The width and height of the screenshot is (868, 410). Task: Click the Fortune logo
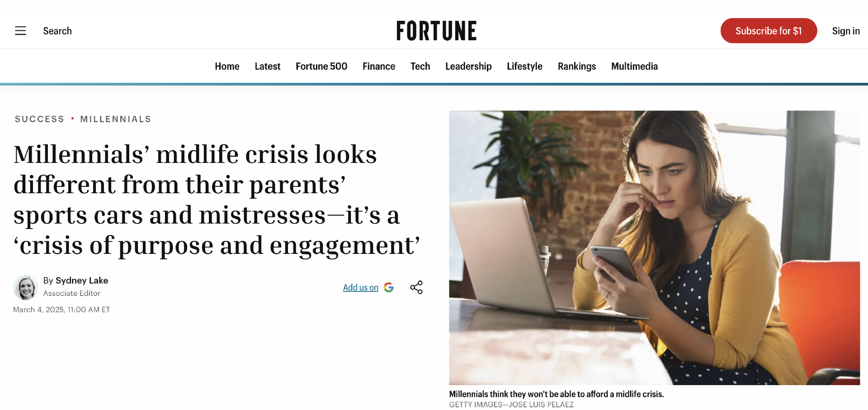click(x=436, y=31)
